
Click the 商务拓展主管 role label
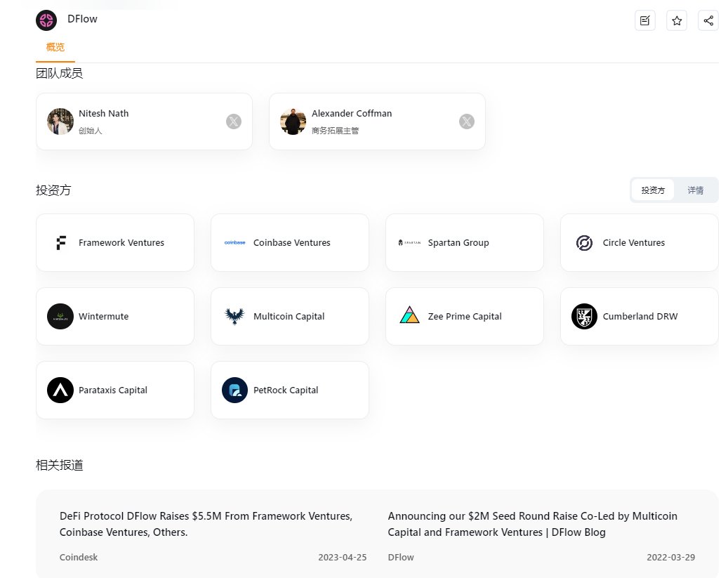click(x=335, y=131)
